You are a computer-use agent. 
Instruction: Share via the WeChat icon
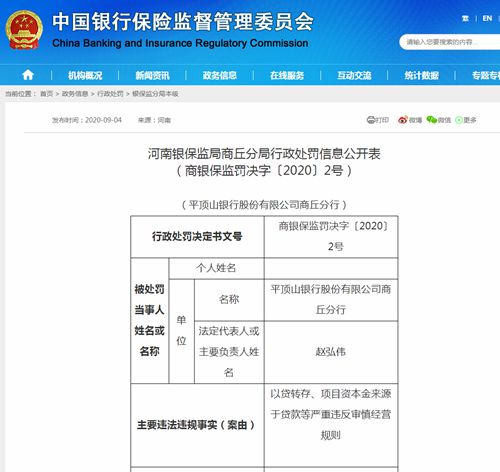(x=432, y=120)
